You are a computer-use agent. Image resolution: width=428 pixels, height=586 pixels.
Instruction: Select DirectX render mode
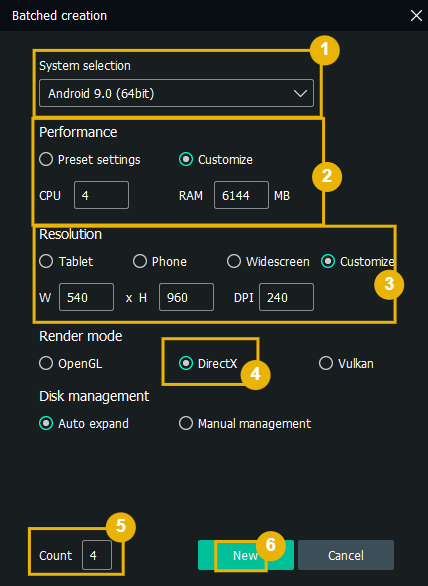[208, 363]
